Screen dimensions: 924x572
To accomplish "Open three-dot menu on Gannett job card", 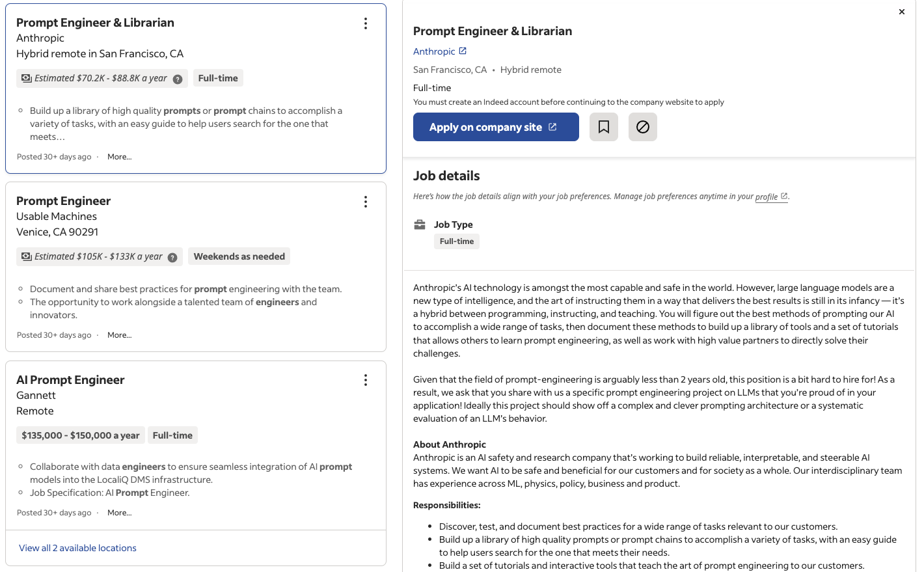I will pos(366,380).
